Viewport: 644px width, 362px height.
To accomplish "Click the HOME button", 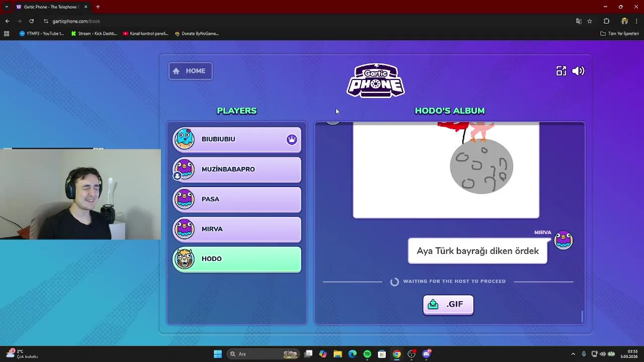I will point(190,71).
